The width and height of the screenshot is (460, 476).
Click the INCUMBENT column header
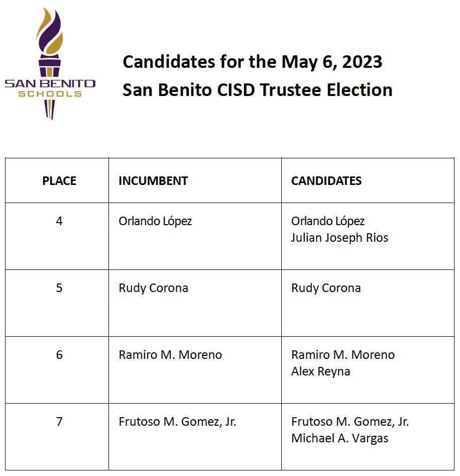pyautogui.click(x=153, y=181)
